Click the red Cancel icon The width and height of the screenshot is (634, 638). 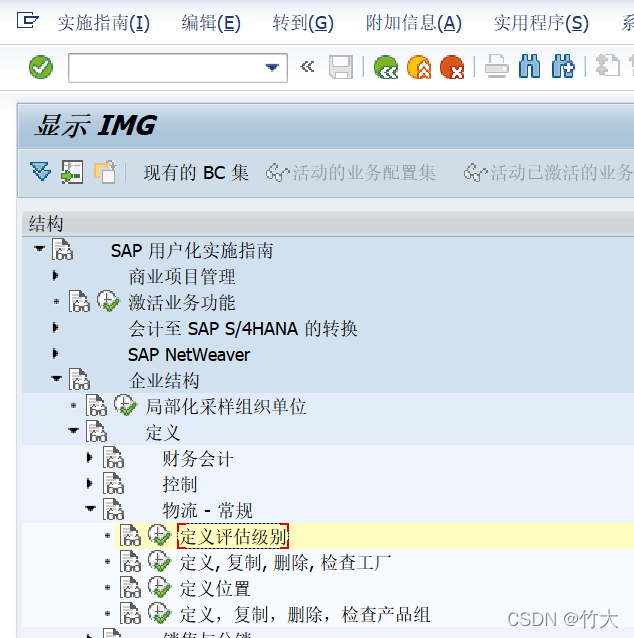coord(452,67)
